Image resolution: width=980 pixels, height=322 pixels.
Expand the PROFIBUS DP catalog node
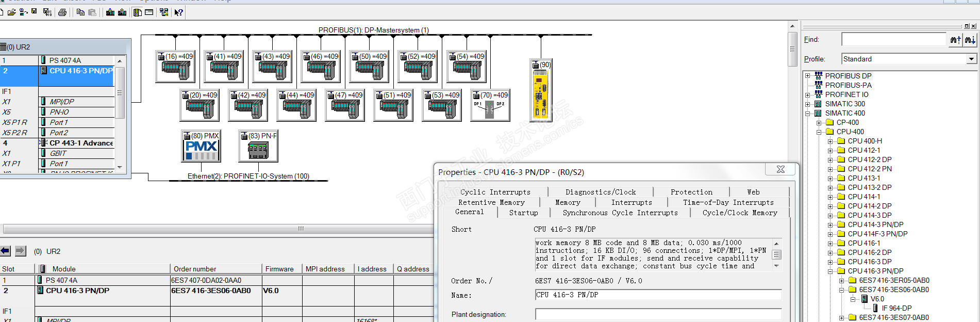click(x=808, y=76)
